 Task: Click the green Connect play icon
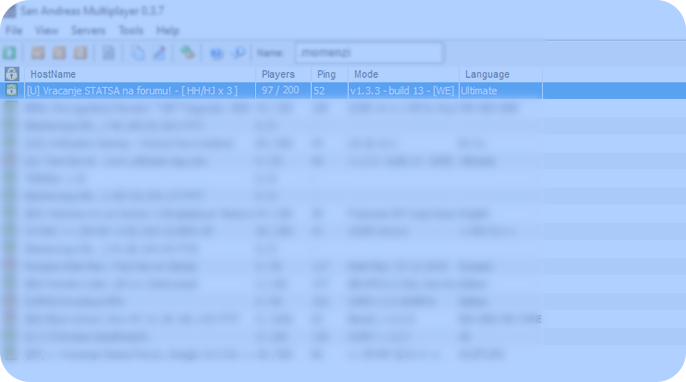click(x=10, y=53)
